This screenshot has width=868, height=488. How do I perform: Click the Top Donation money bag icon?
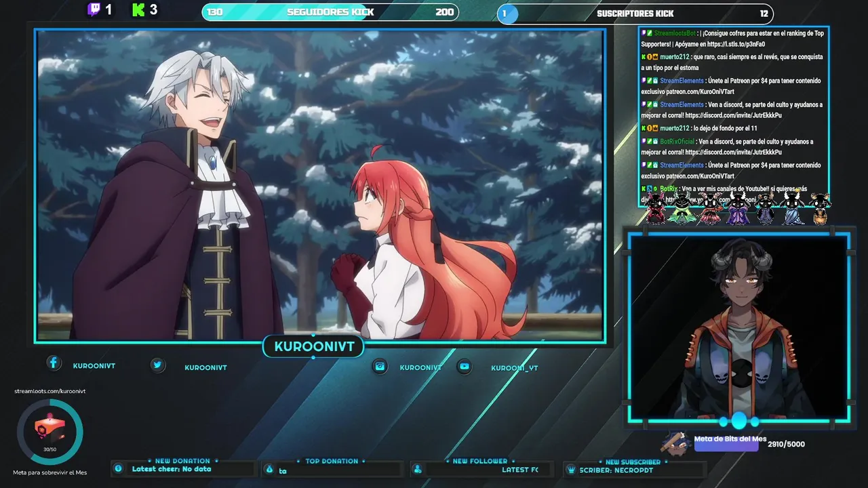coord(269,470)
